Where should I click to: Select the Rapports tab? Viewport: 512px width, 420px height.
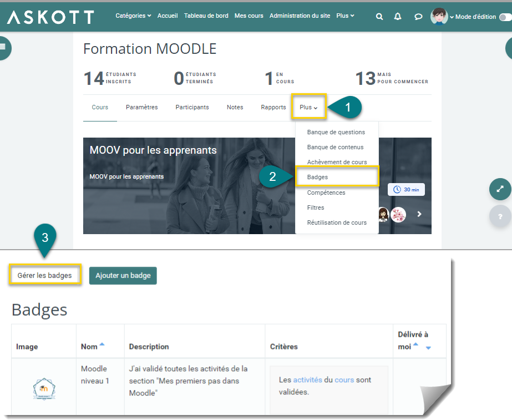(x=273, y=107)
